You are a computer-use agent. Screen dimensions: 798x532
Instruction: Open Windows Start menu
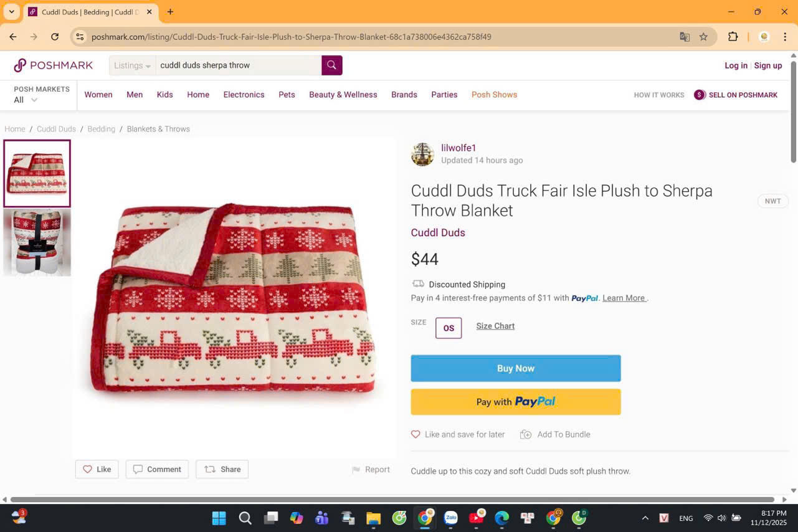click(219, 518)
